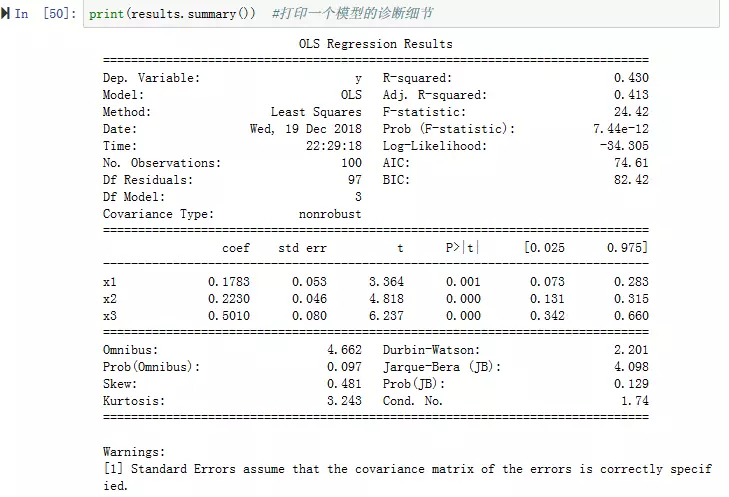Image resolution: width=729 pixels, height=497 pixels.
Task: Click the std err column header
Action: pos(302,248)
